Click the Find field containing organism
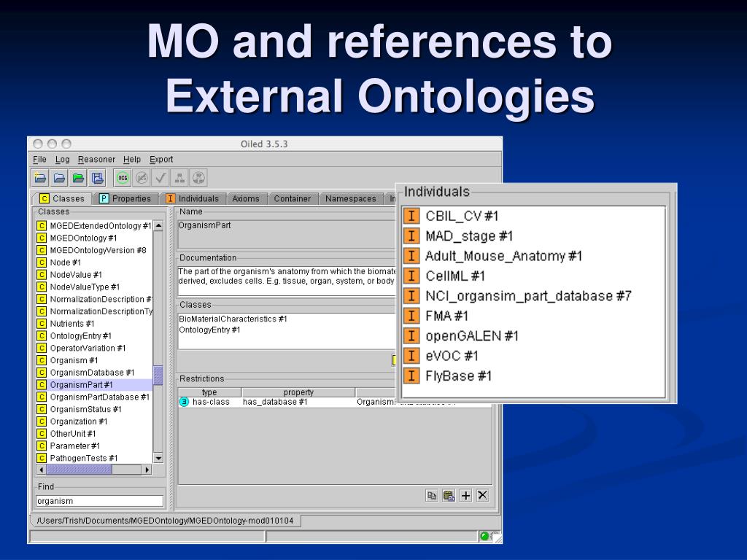The height and width of the screenshot is (560, 747). tap(99, 501)
